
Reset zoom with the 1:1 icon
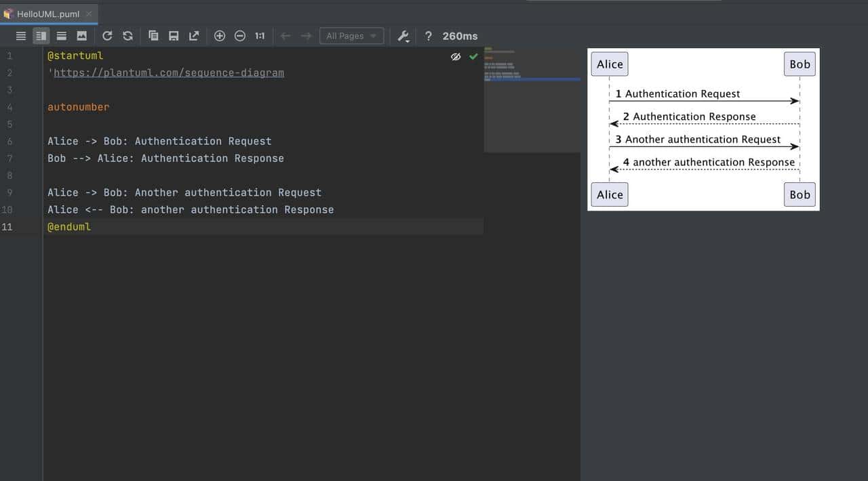259,36
